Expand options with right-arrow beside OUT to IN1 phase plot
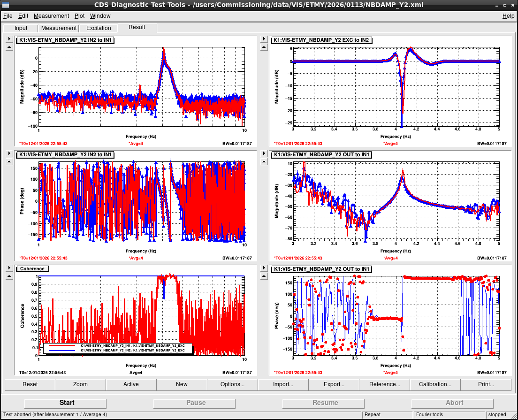This screenshot has height=420, width=518. pos(264,268)
